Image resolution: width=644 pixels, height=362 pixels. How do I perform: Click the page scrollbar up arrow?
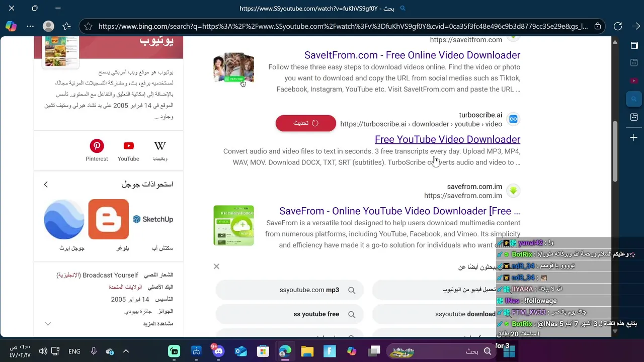[x=615, y=42]
